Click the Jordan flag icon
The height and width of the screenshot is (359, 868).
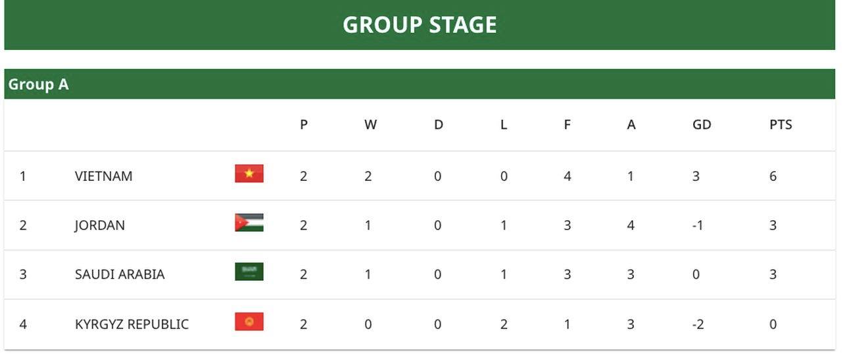(249, 223)
